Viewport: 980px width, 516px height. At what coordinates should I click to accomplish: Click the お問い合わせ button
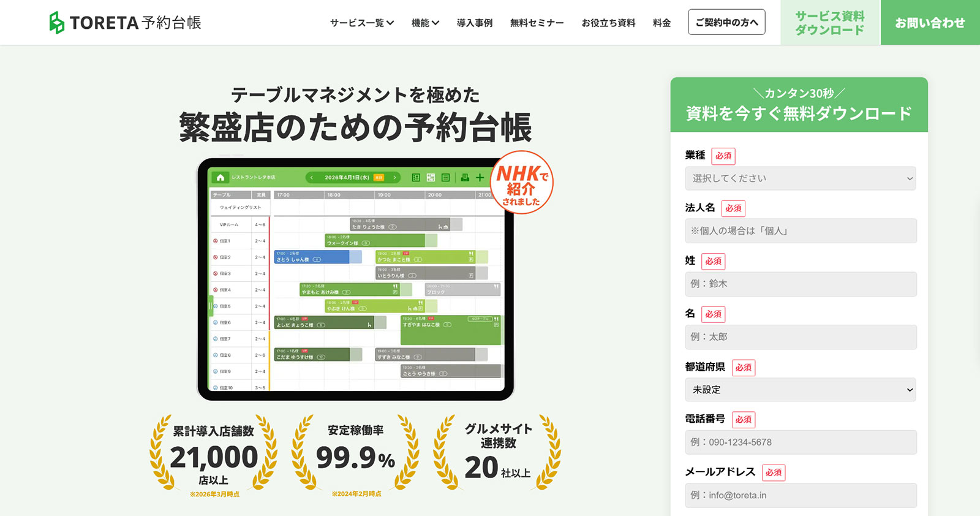(930, 23)
